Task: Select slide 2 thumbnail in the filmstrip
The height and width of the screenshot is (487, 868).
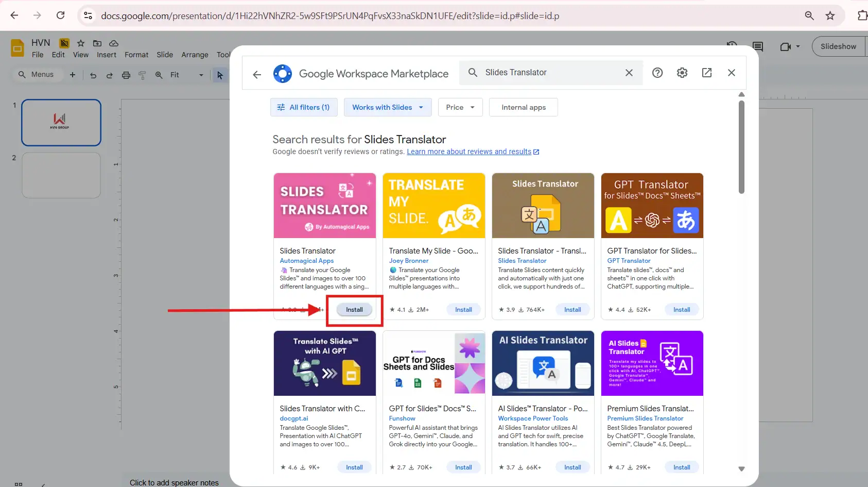Action: [x=61, y=175]
